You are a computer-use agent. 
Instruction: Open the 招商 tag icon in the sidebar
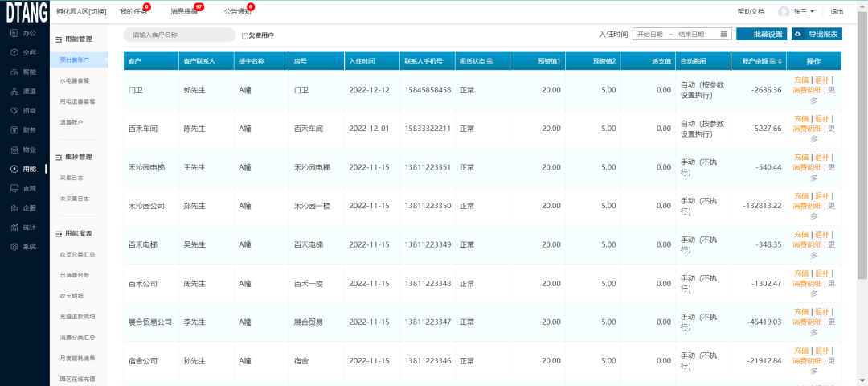(15, 111)
